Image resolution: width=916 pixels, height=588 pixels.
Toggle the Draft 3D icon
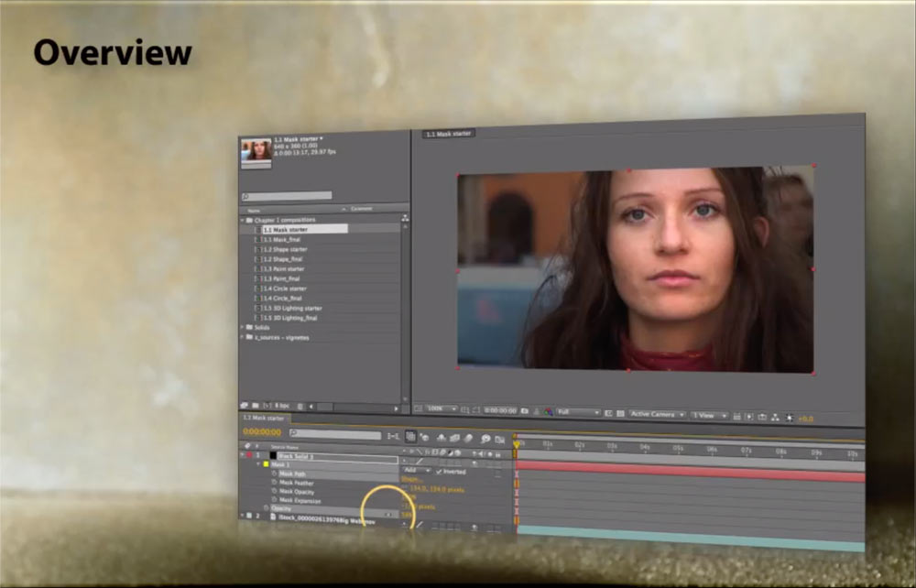coord(424,437)
